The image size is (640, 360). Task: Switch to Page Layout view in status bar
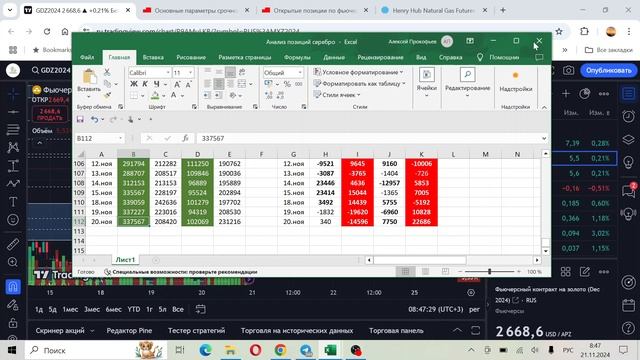point(425,271)
